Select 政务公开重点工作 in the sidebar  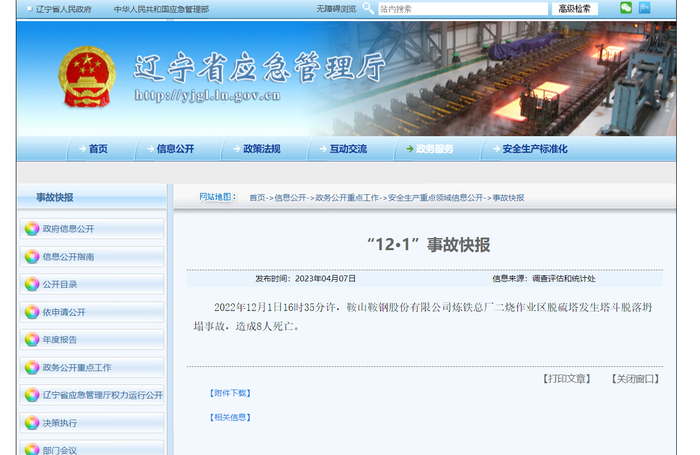tap(77, 367)
